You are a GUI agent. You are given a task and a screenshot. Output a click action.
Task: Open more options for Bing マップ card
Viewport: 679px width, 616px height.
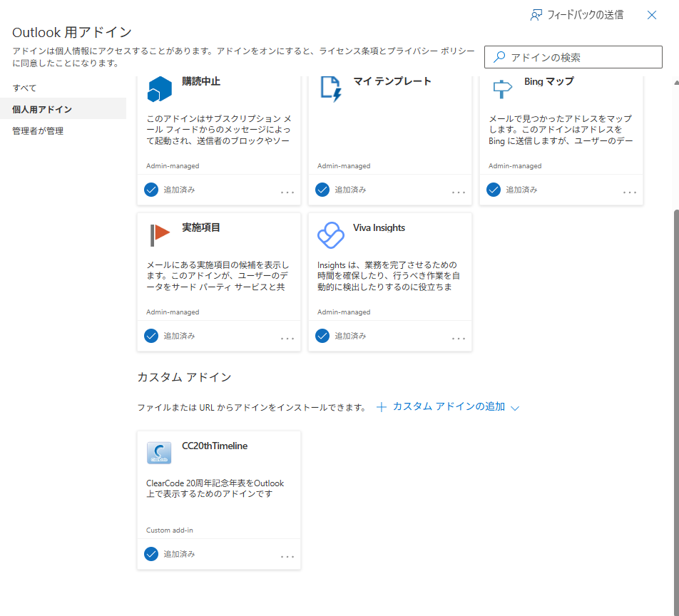[630, 192]
